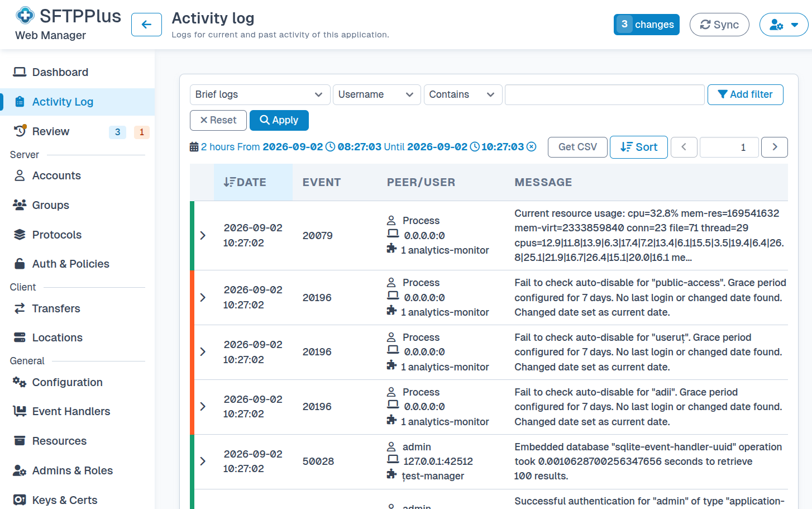Screen dimensions: 812x509
Task: Click the Sync button
Action: 719,25
